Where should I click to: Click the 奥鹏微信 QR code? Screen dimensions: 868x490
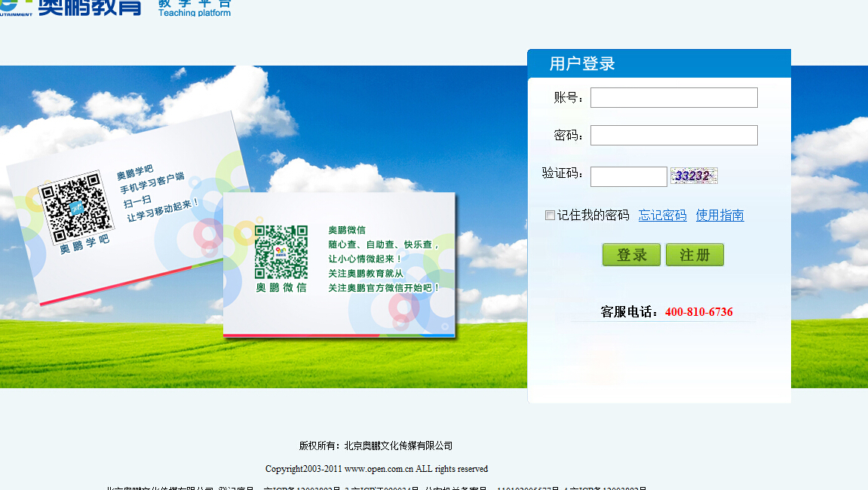(x=281, y=252)
